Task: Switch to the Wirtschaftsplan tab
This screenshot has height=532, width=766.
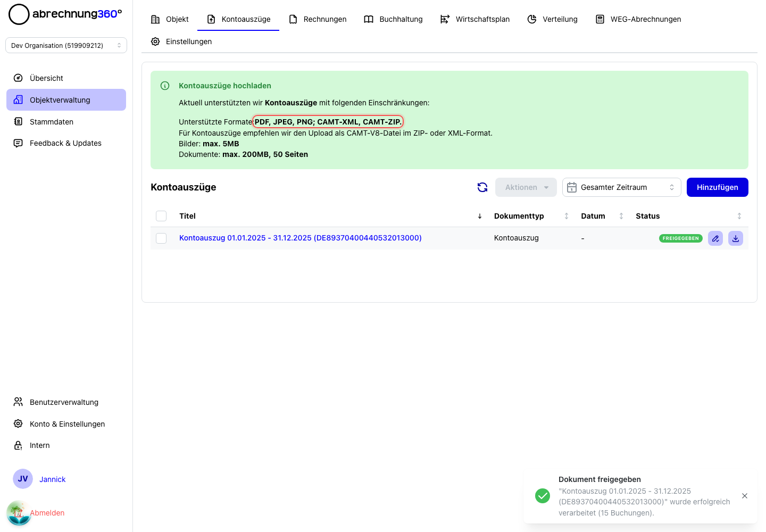Action: pyautogui.click(x=475, y=19)
